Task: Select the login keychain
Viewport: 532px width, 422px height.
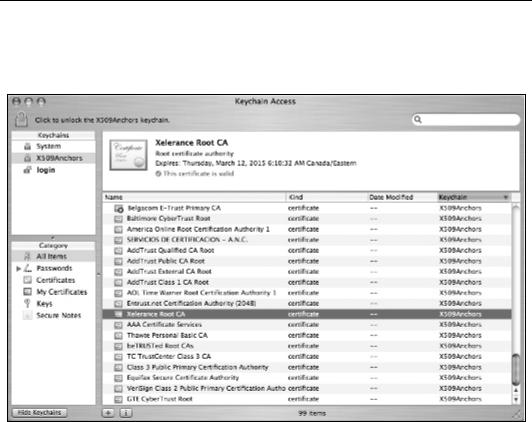Action: pos(53,170)
